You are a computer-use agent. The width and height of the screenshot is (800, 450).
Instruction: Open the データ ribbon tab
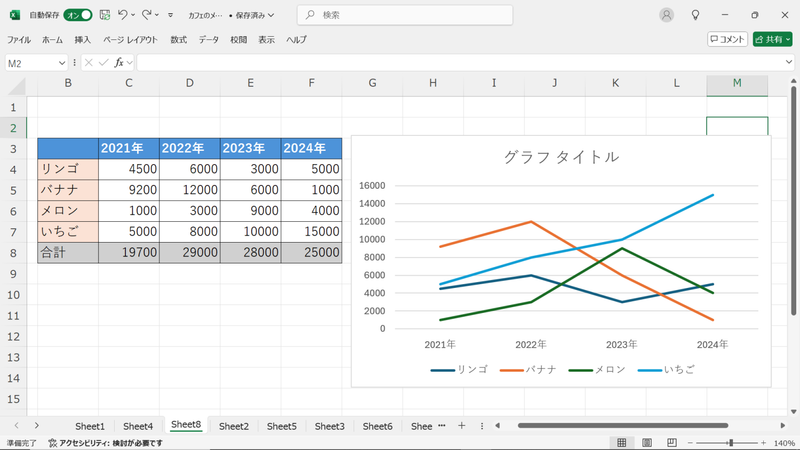[209, 39]
